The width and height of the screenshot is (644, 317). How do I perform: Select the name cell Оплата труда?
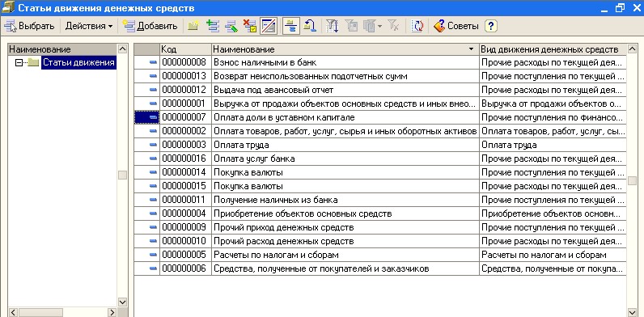(x=345, y=145)
